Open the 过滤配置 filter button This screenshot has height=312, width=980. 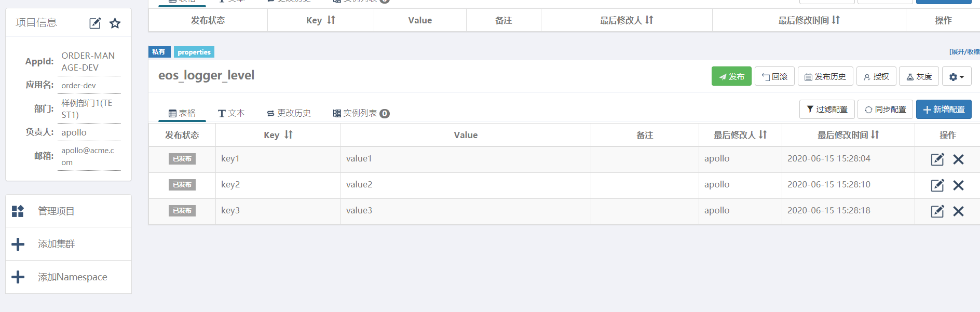tap(827, 110)
